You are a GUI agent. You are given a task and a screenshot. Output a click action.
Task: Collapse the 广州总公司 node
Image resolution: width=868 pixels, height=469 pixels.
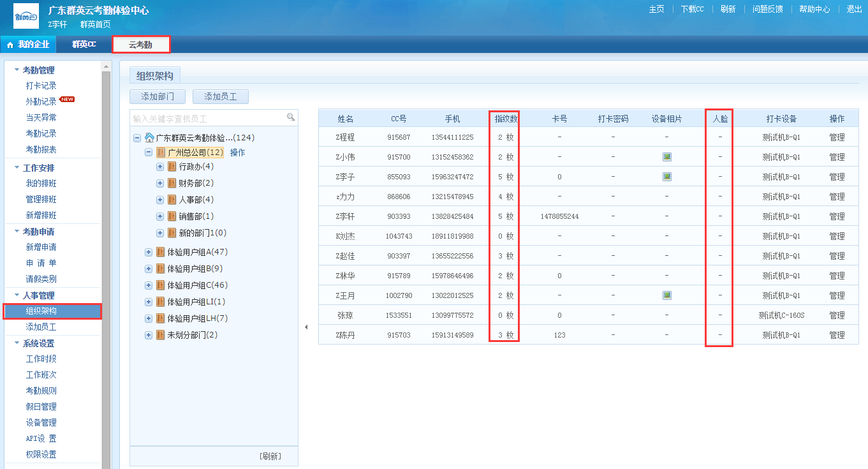coord(149,153)
